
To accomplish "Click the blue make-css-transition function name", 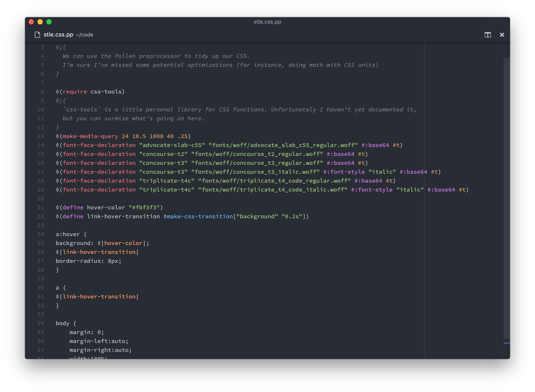I will (200, 216).
